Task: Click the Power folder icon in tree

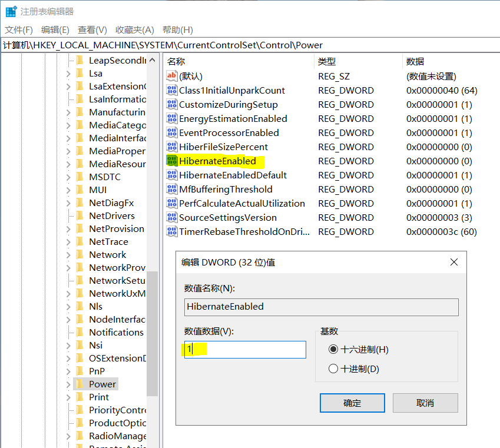Action: click(80, 384)
